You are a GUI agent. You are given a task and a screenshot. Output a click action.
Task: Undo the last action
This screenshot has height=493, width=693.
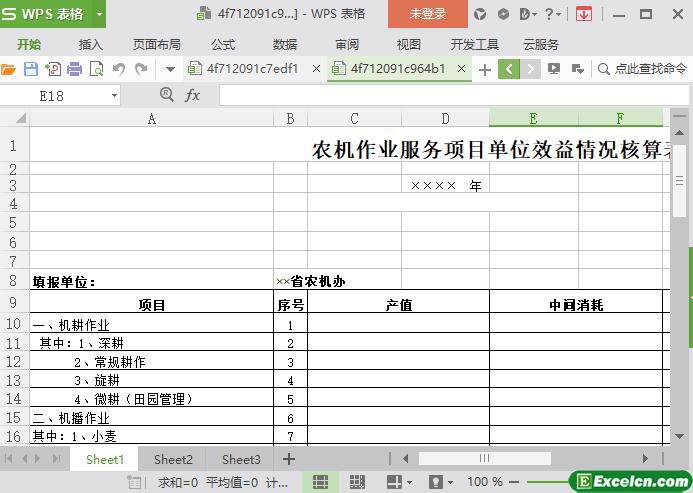tap(118, 69)
